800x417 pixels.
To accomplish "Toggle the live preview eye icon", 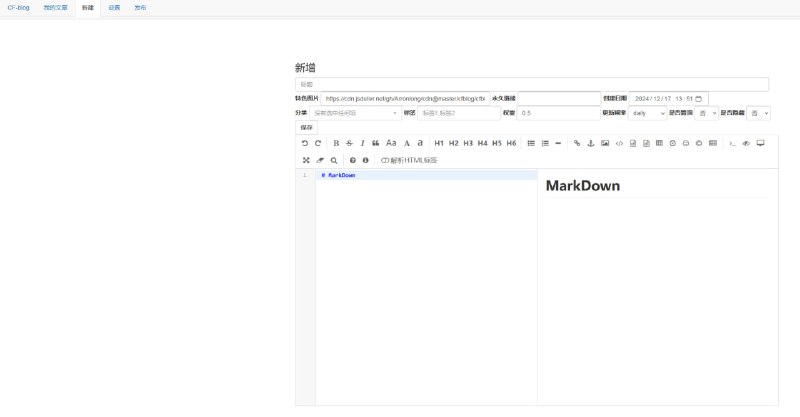I will (746, 143).
